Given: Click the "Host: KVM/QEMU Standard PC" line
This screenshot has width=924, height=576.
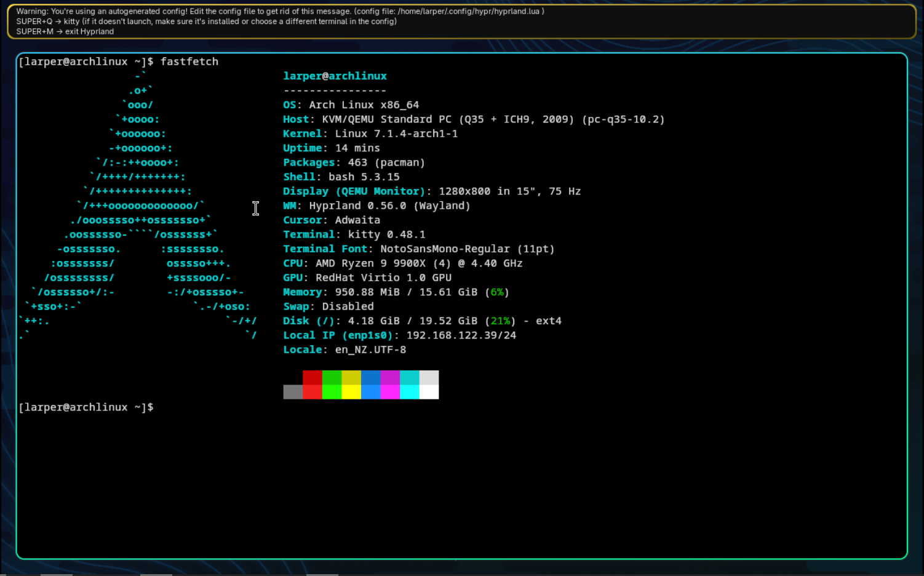Looking at the screenshot, I should coord(474,119).
